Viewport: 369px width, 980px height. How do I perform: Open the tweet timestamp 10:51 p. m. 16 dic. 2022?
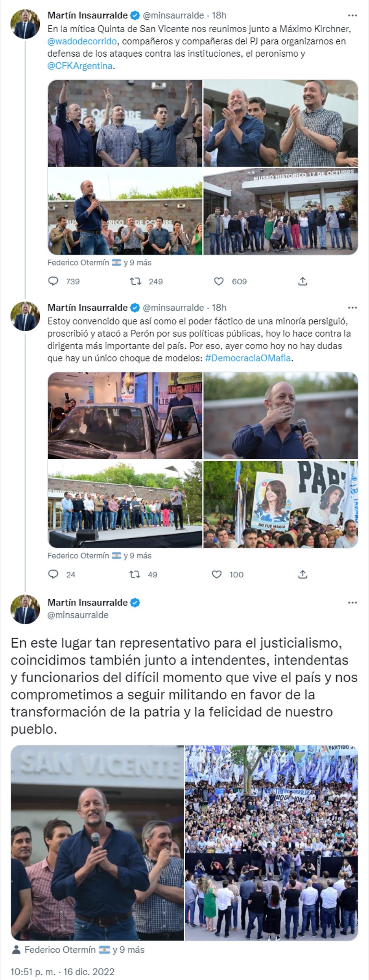(x=63, y=972)
